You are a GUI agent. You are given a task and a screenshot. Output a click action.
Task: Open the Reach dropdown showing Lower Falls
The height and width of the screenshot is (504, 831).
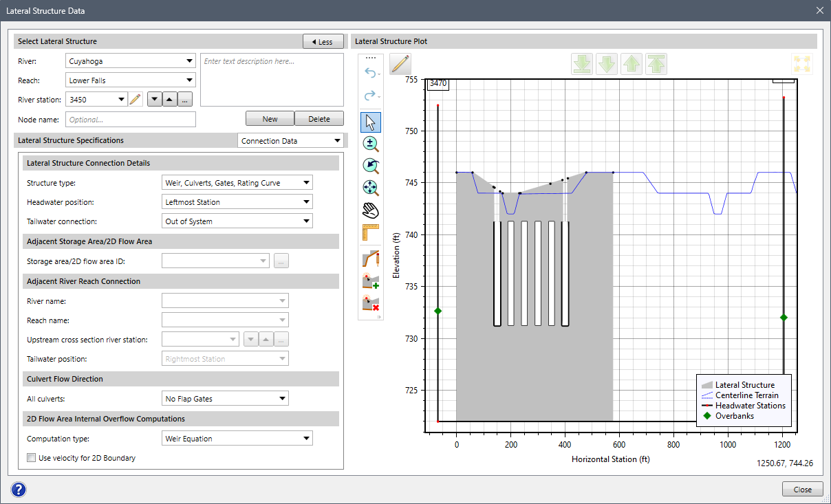[131, 80]
